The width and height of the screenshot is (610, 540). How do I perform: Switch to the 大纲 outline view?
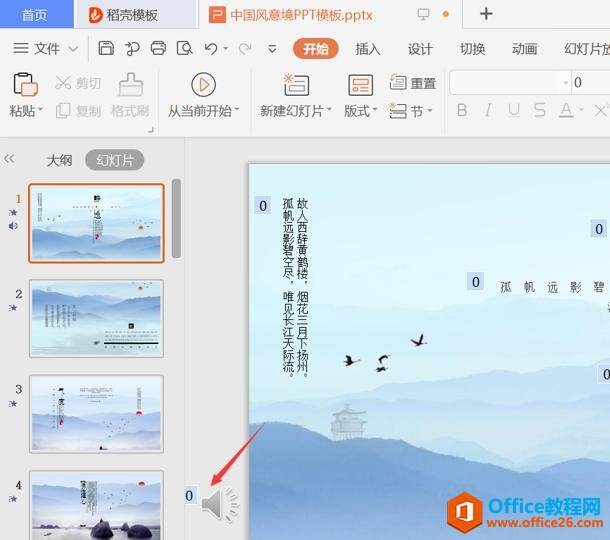(x=59, y=160)
